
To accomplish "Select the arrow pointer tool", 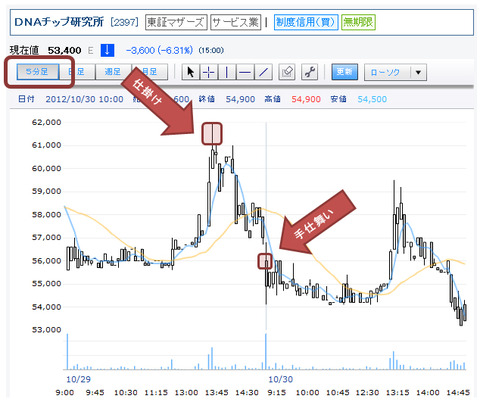I will (191, 72).
